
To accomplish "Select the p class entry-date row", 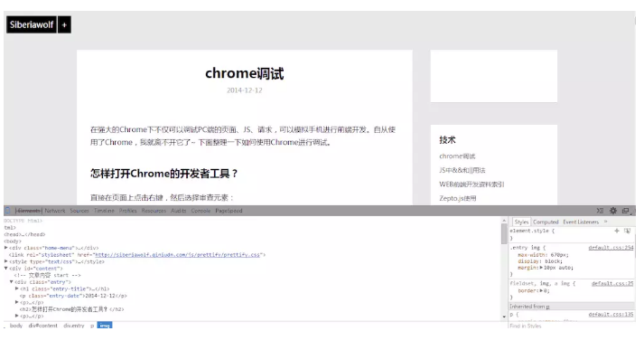I will coord(73,296).
